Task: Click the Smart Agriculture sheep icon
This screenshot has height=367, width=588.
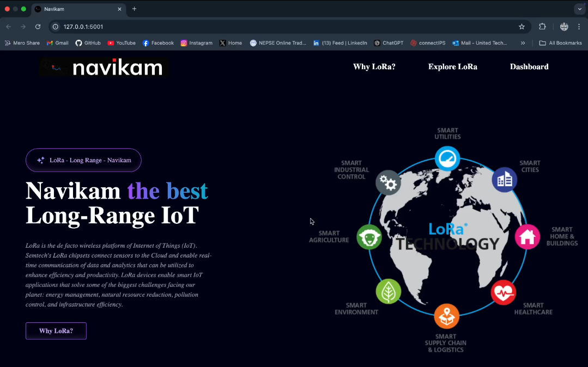Action: point(369,237)
